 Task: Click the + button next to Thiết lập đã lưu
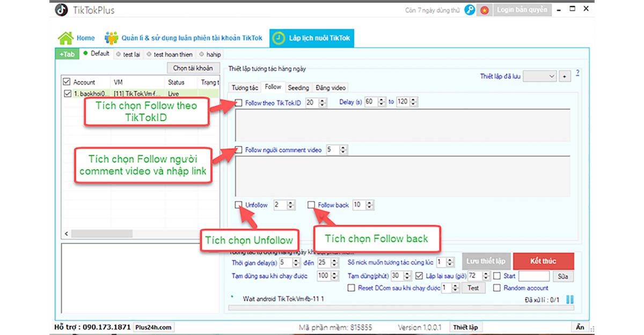point(565,77)
